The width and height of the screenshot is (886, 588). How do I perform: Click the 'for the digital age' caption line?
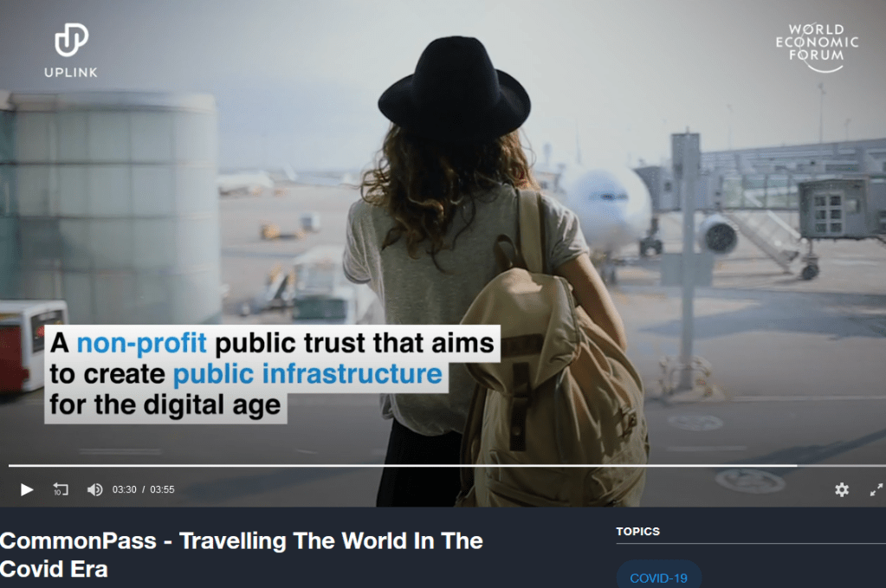point(165,405)
